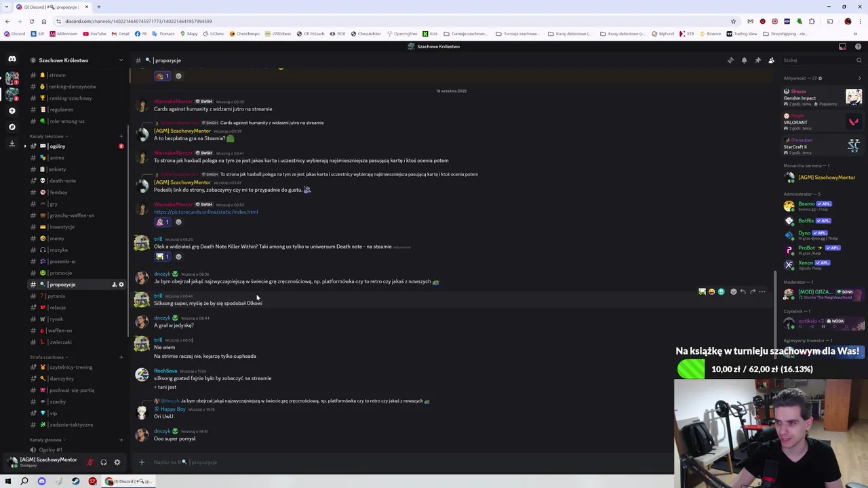
Task: Open ProBot member profile
Action: click(823, 250)
